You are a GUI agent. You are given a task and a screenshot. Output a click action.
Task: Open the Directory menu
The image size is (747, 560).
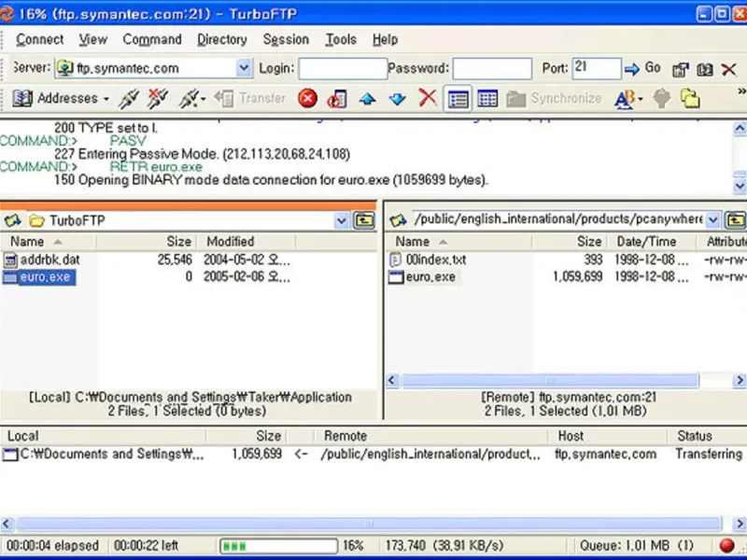tap(222, 39)
